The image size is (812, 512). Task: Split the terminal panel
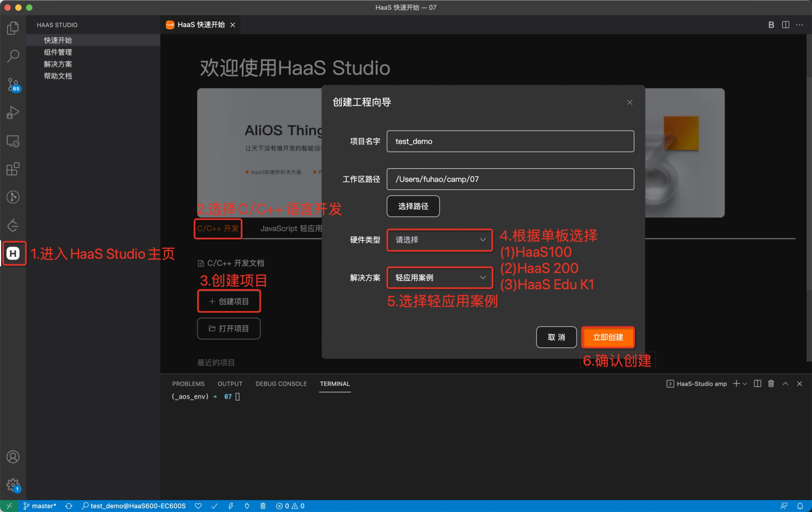pos(757,384)
